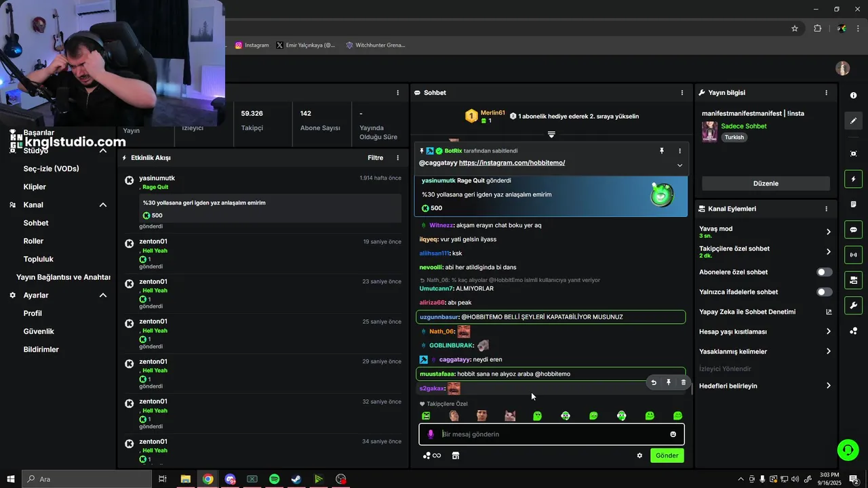
Task: Open the clipboard note sidebar icon
Action: [853, 205]
